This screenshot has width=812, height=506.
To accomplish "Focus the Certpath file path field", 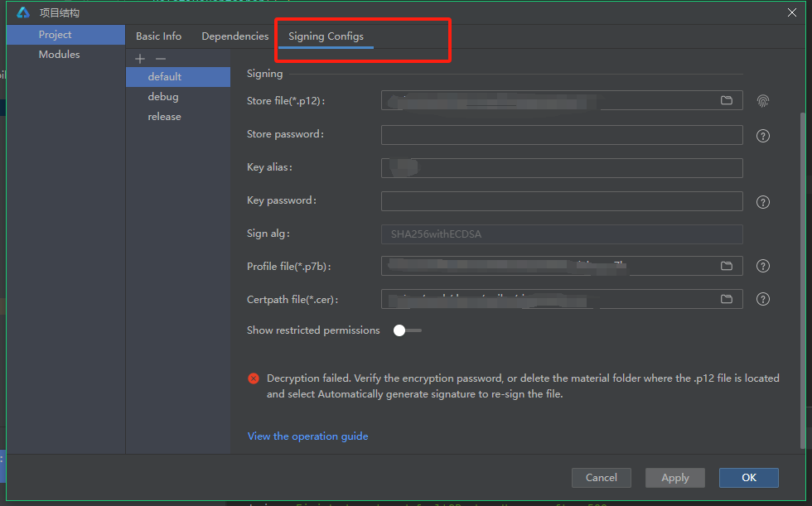I will coord(562,299).
